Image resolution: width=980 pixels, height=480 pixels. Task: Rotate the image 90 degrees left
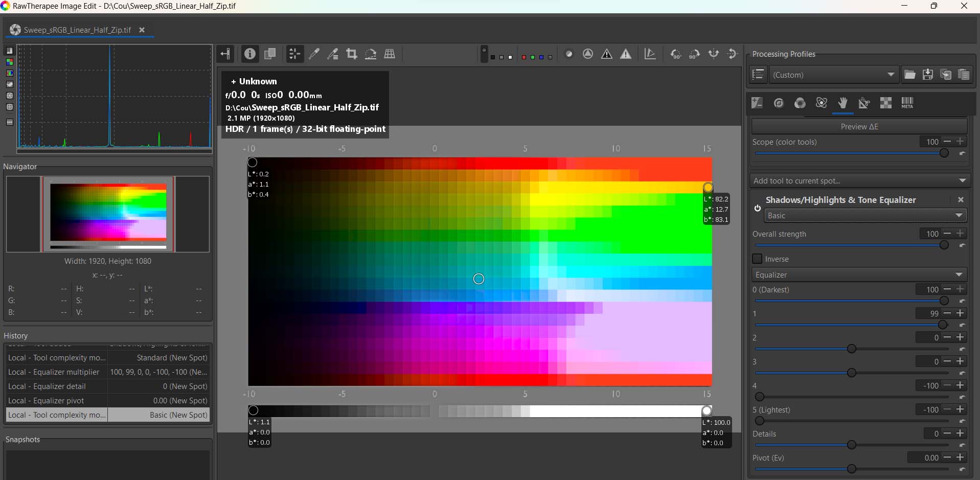tap(676, 54)
